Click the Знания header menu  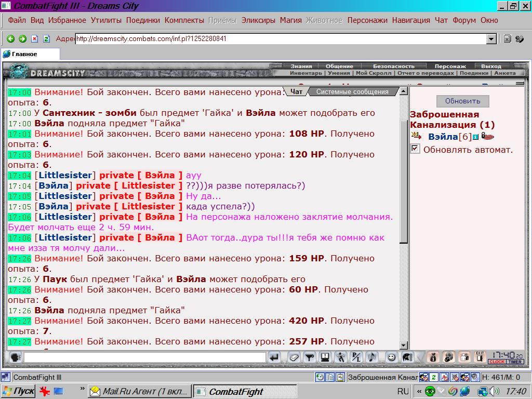(301, 66)
